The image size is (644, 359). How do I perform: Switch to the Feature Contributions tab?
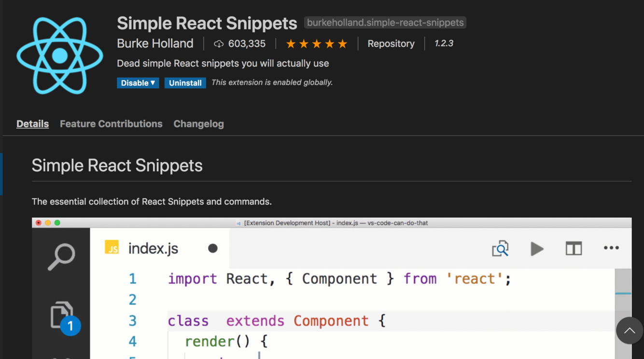click(x=111, y=124)
